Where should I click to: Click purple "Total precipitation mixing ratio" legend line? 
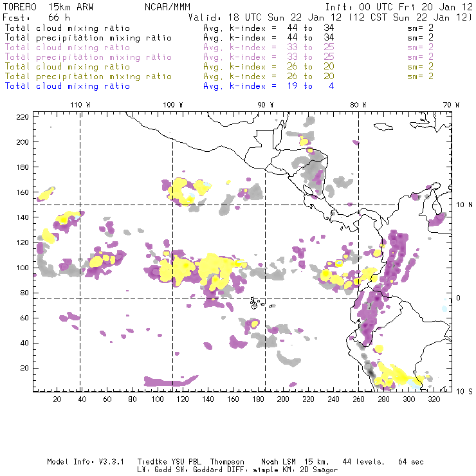point(88,57)
